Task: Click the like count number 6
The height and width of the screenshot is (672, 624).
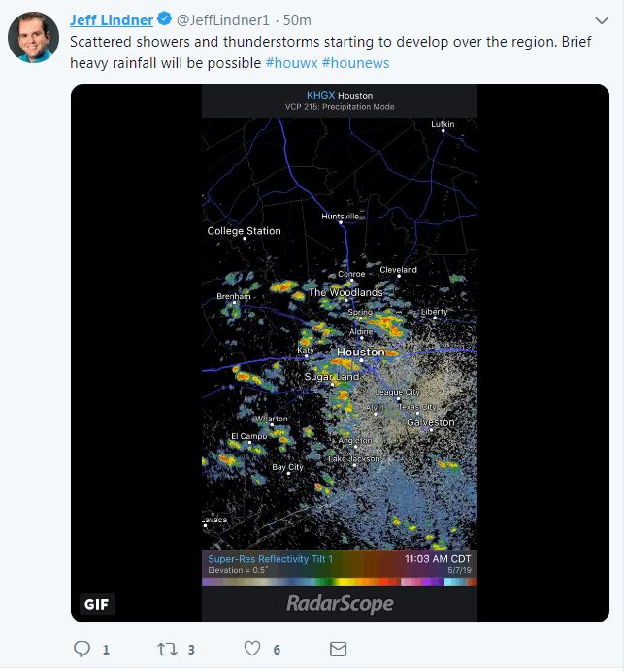Action: [x=277, y=649]
